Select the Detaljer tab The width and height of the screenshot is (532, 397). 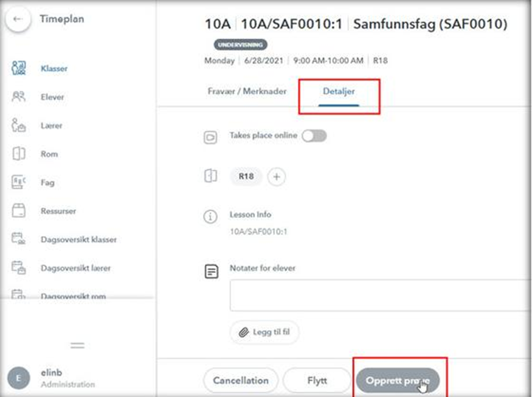pos(339,91)
